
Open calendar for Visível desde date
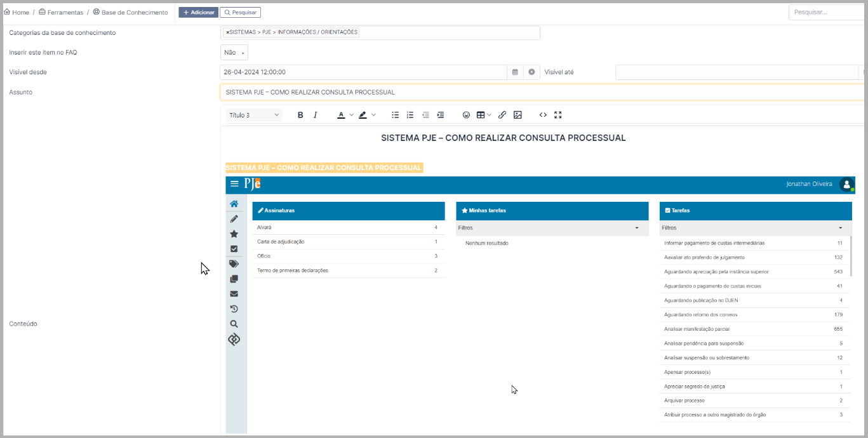tap(515, 72)
